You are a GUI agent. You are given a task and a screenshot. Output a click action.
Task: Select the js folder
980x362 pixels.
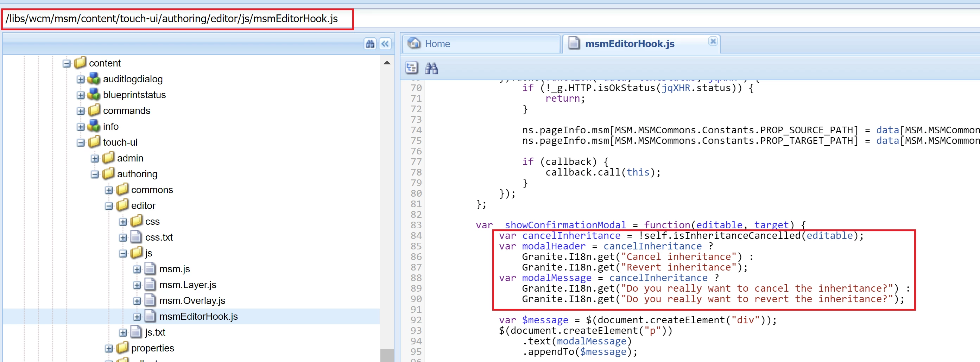(x=148, y=253)
